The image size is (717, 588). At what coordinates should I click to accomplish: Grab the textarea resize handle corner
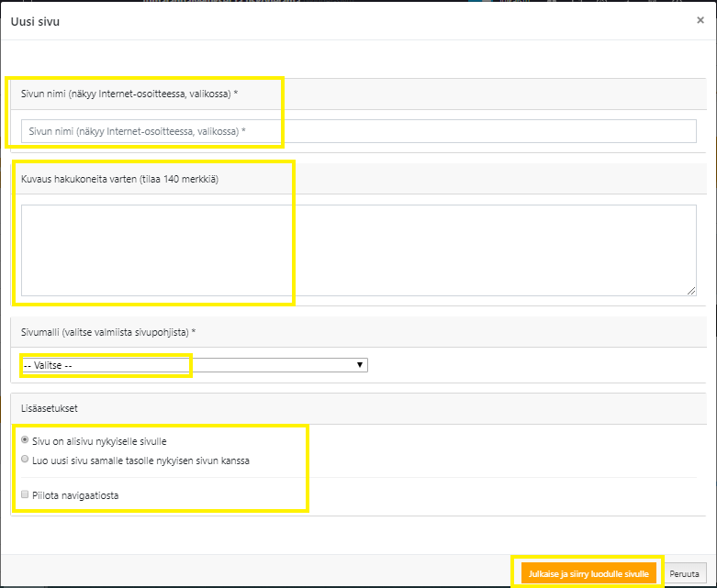pos(691,291)
